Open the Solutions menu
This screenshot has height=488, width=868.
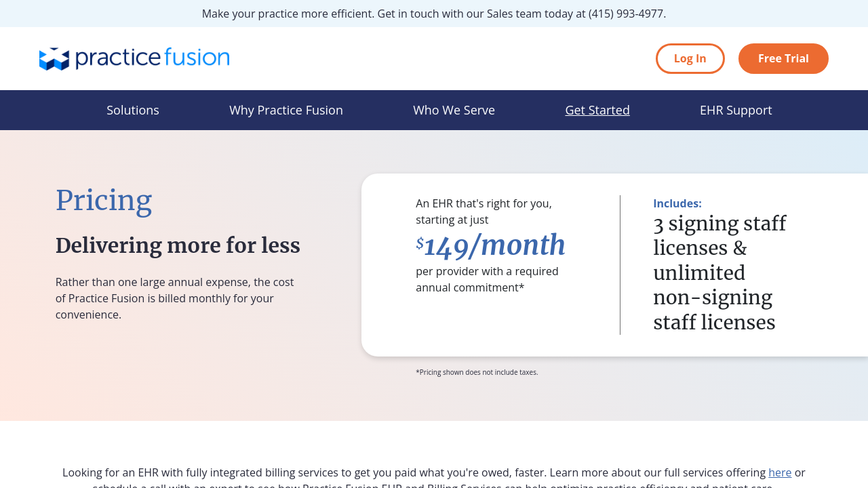pos(133,110)
